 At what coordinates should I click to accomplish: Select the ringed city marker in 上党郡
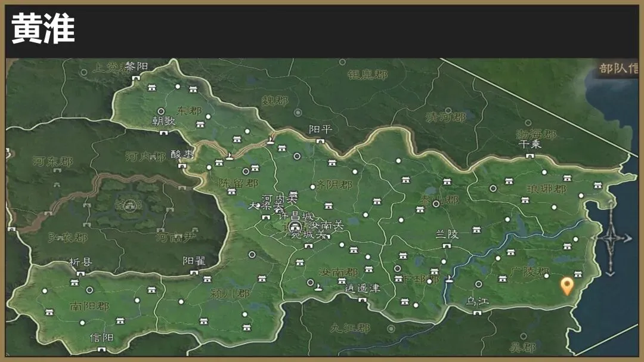pyautogui.click(x=84, y=72)
